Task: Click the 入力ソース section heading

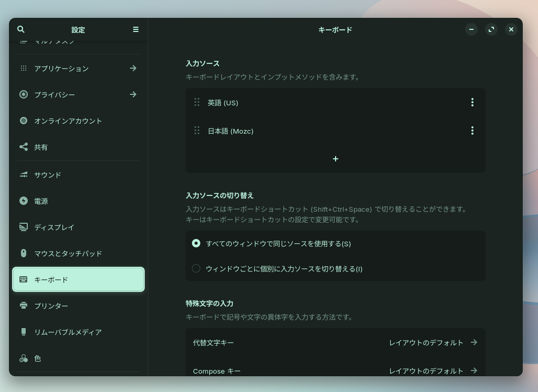Action: (x=202, y=63)
